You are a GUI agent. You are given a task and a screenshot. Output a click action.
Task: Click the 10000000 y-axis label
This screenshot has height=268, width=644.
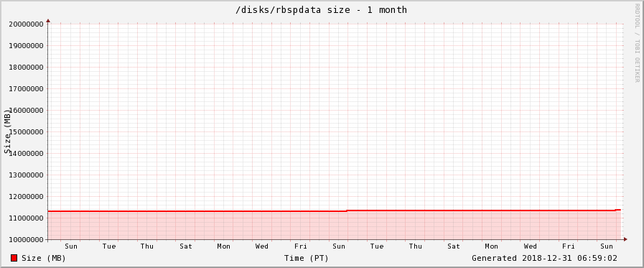coord(27,240)
